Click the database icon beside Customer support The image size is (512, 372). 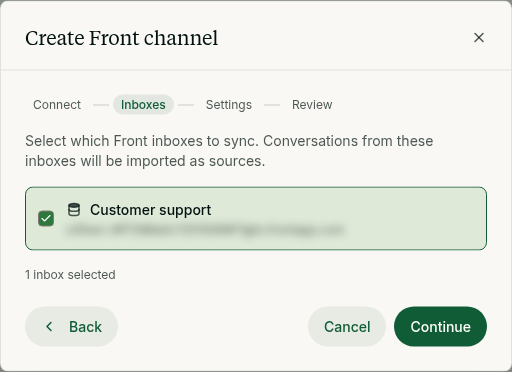[74, 210]
